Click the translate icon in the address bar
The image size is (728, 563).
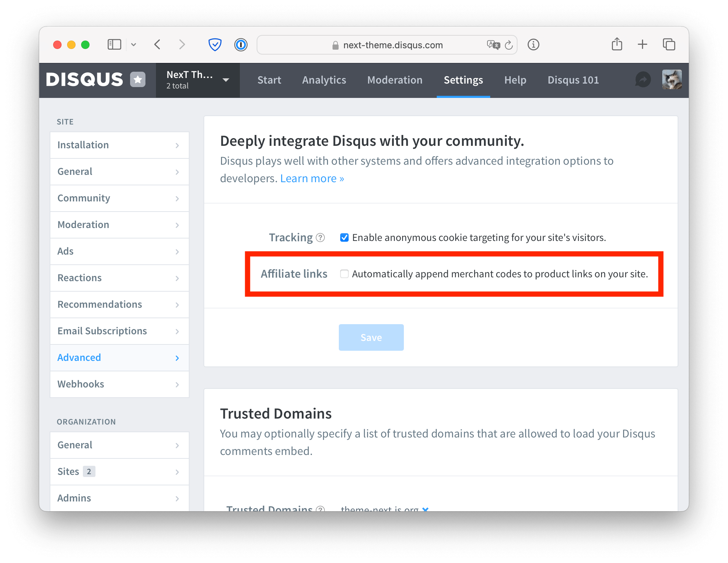[x=493, y=45]
